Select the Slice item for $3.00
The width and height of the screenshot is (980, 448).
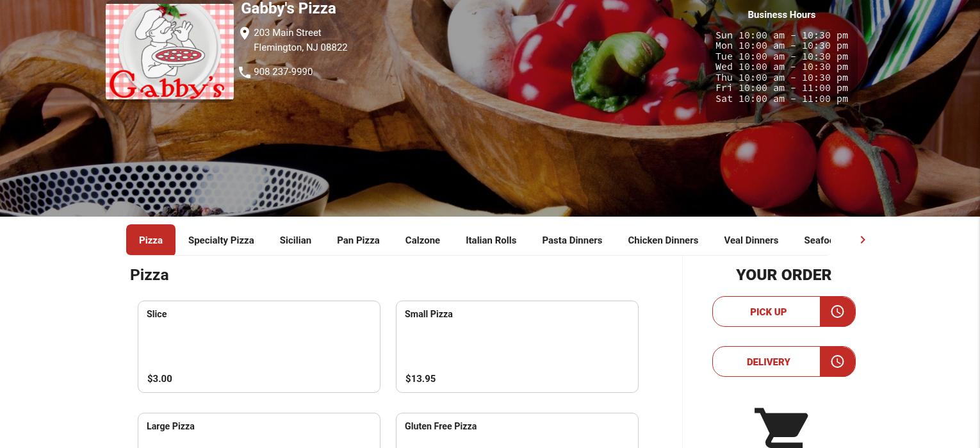[x=259, y=346]
